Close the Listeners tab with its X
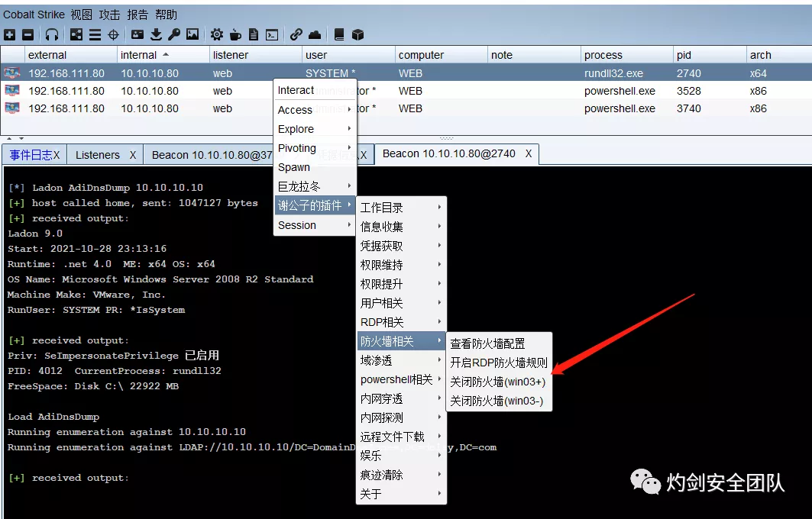 133,155
